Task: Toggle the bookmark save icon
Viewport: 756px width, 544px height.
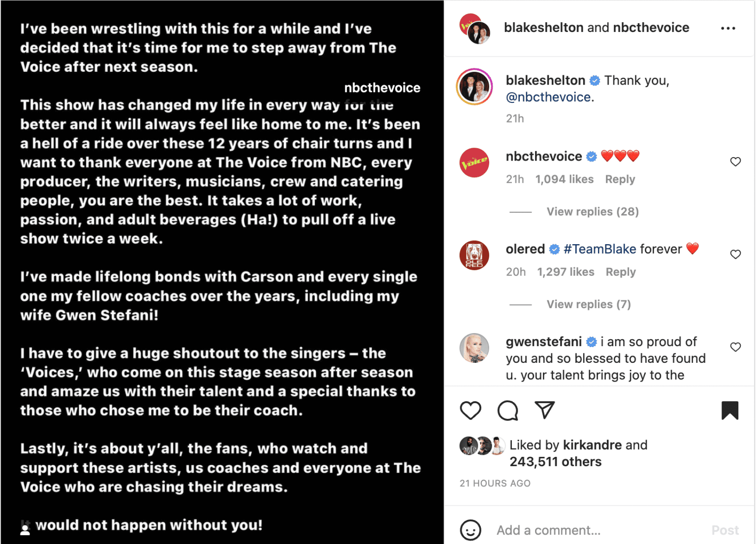Action: pos(730,411)
